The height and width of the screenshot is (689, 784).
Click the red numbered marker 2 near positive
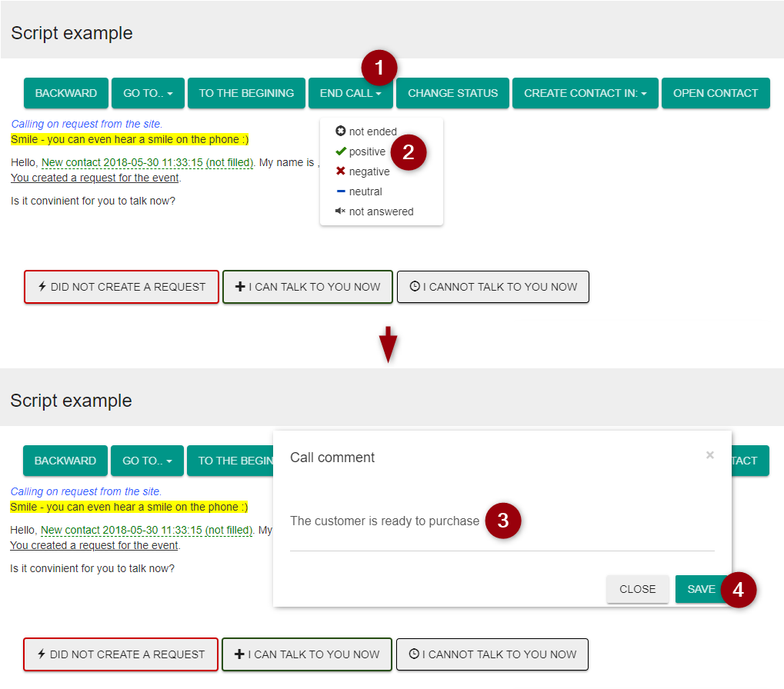point(409,152)
